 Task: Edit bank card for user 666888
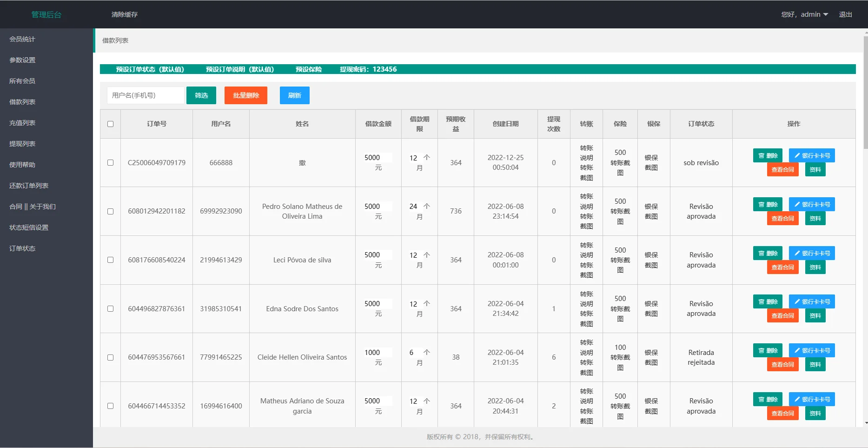click(811, 155)
